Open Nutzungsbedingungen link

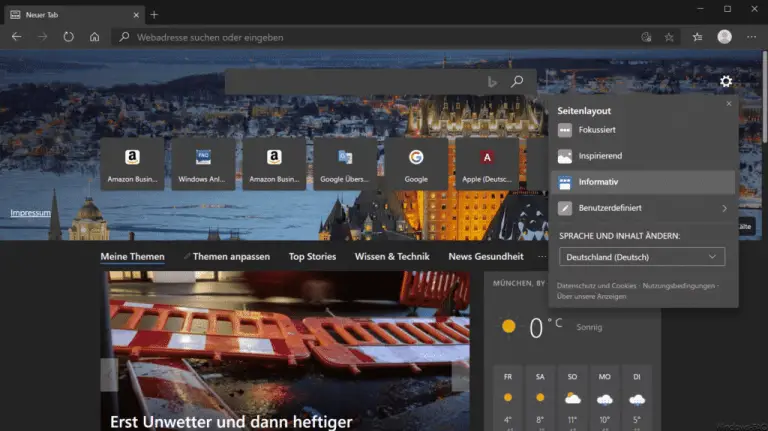coord(678,286)
